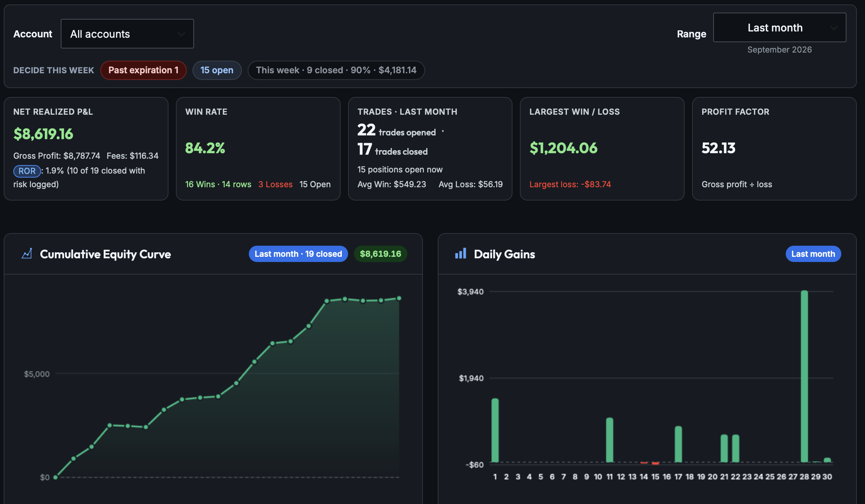Click the LARGEST WIN / LOSS card header
Viewport: 865px width, 504px height.
coord(575,112)
